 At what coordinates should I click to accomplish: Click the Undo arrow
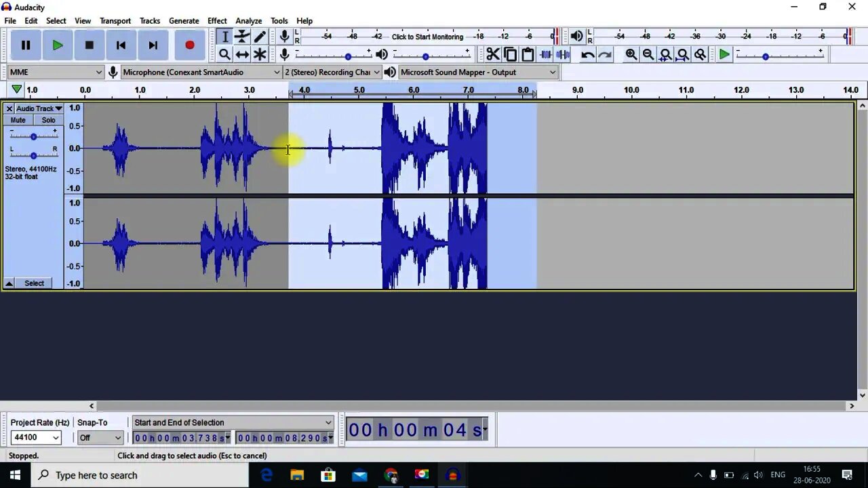click(588, 54)
